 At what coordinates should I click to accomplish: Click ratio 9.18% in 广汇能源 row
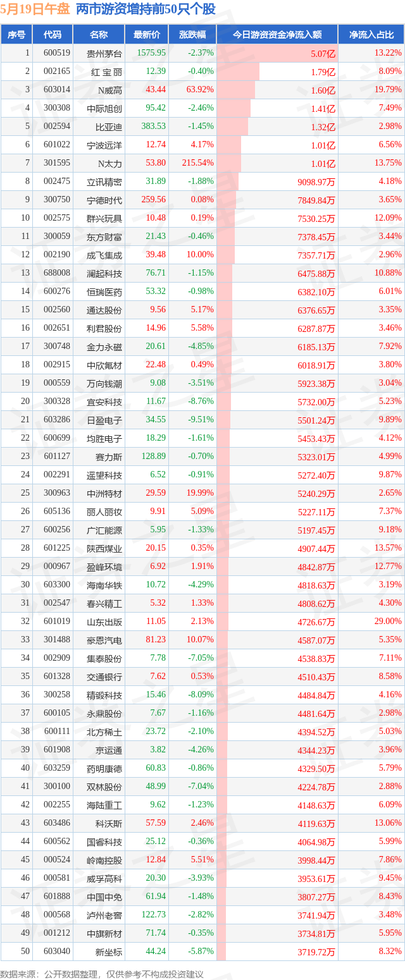click(390, 530)
